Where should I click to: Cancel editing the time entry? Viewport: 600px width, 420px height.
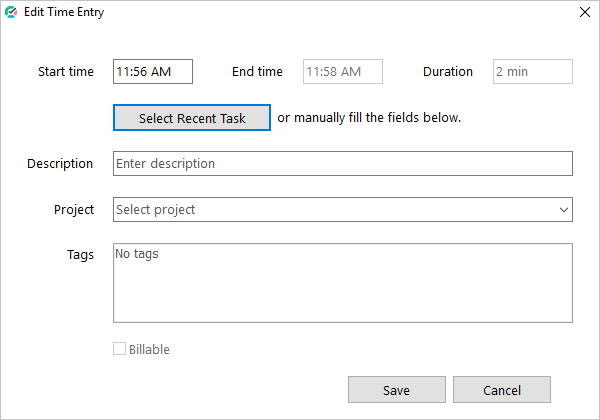(502, 390)
